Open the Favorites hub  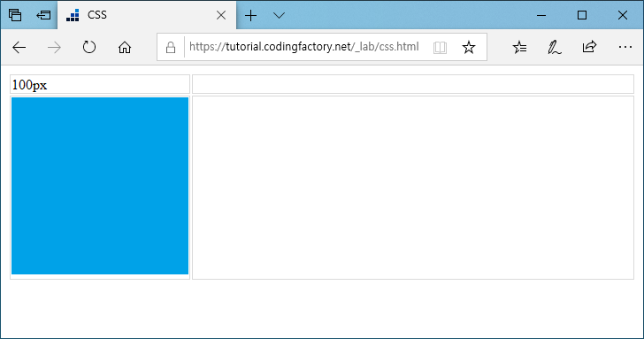click(x=519, y=47)
